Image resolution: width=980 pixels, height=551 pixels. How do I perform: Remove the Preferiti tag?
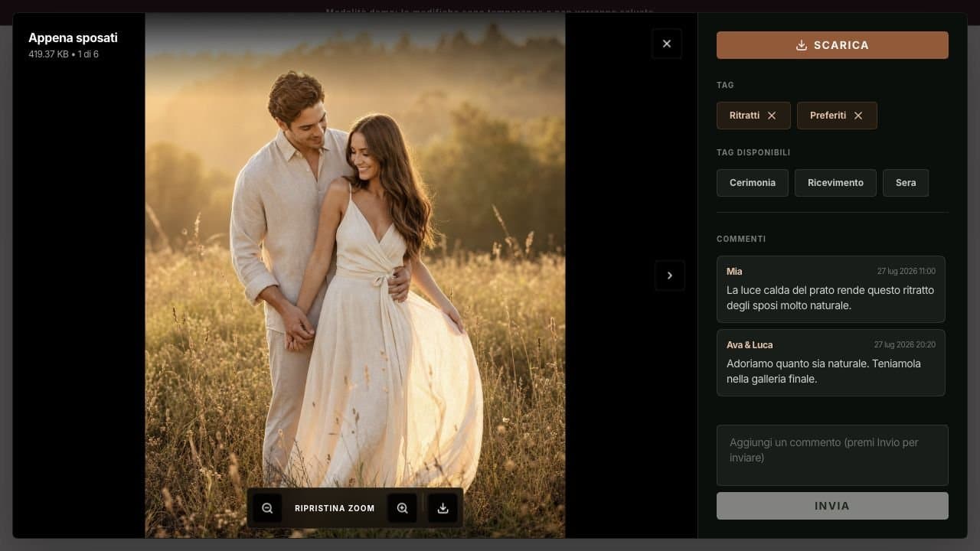point(858,116)
